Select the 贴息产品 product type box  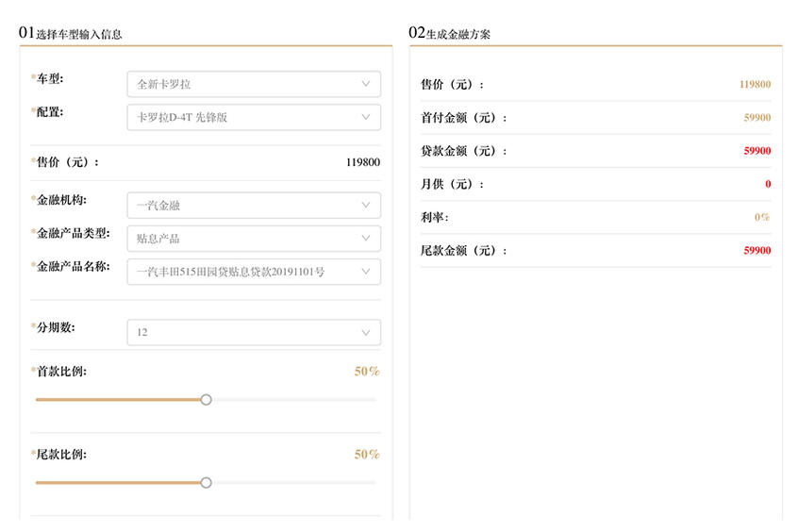(245, 239)
